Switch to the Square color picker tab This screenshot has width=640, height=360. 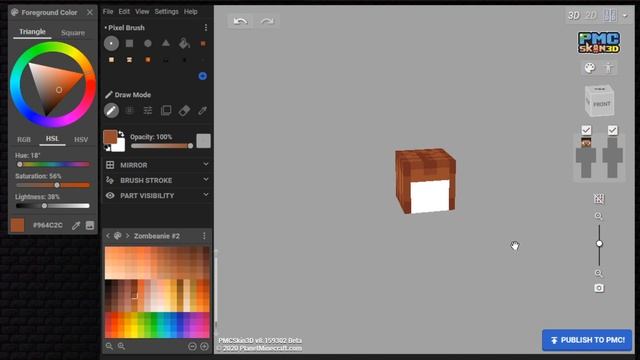(73, 33)
